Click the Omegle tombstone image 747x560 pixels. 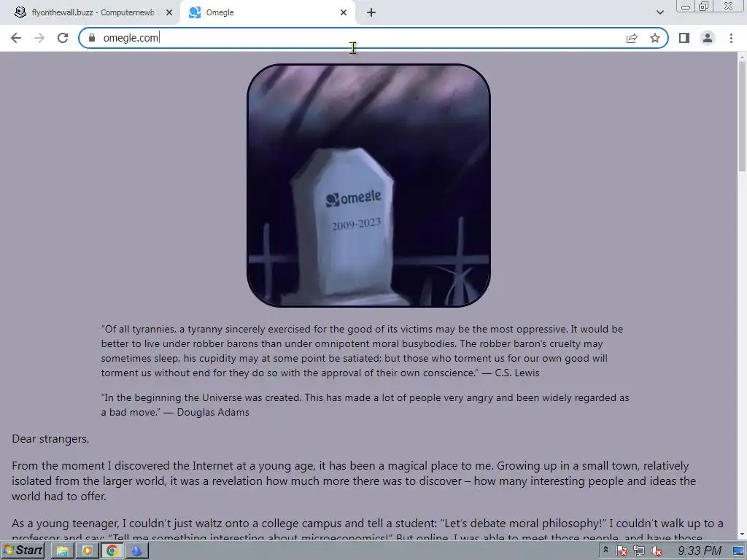368,185
